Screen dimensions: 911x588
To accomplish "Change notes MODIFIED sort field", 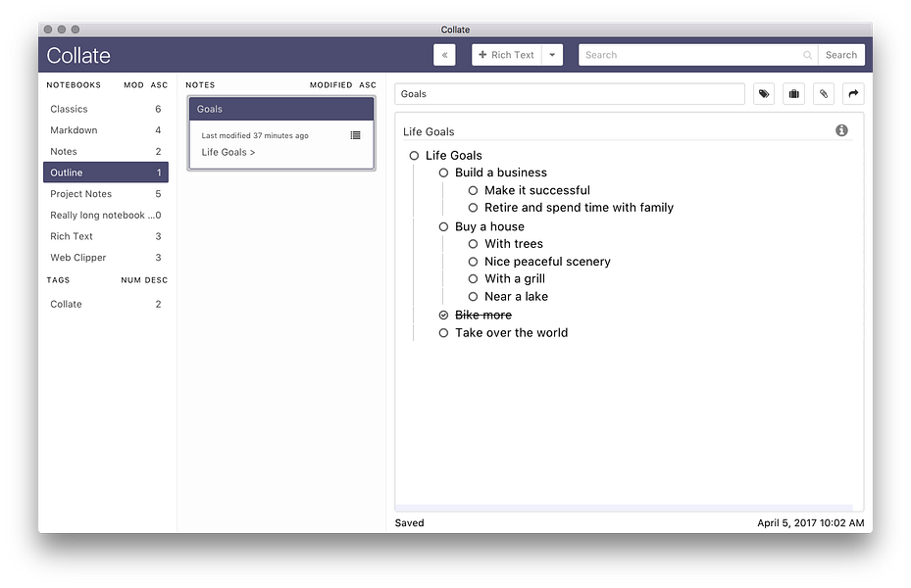I will tap(330, 84).
